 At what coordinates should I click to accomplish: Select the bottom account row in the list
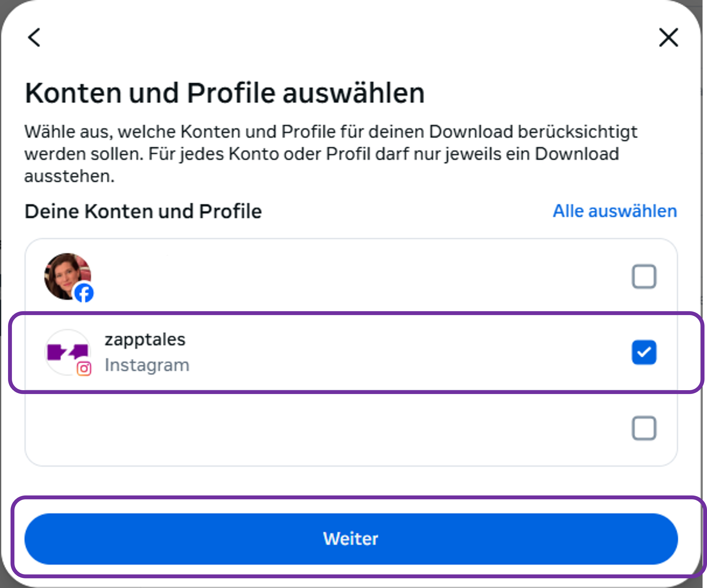pyautogui.click(x=337, y=428)
